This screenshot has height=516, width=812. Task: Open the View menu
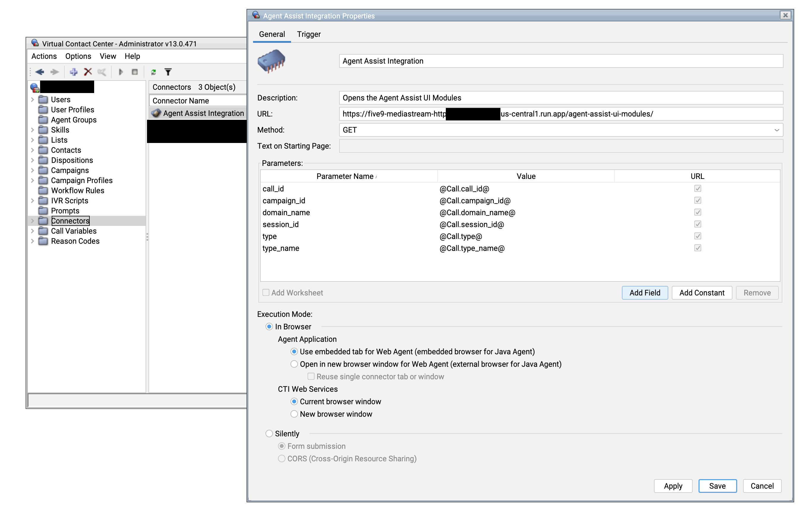point(108,56)
